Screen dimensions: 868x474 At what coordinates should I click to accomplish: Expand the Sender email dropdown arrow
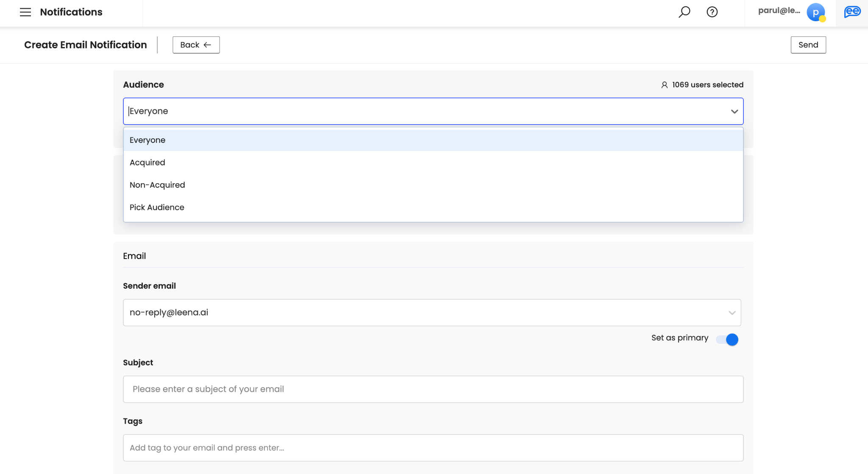click(x=732, y=313)
